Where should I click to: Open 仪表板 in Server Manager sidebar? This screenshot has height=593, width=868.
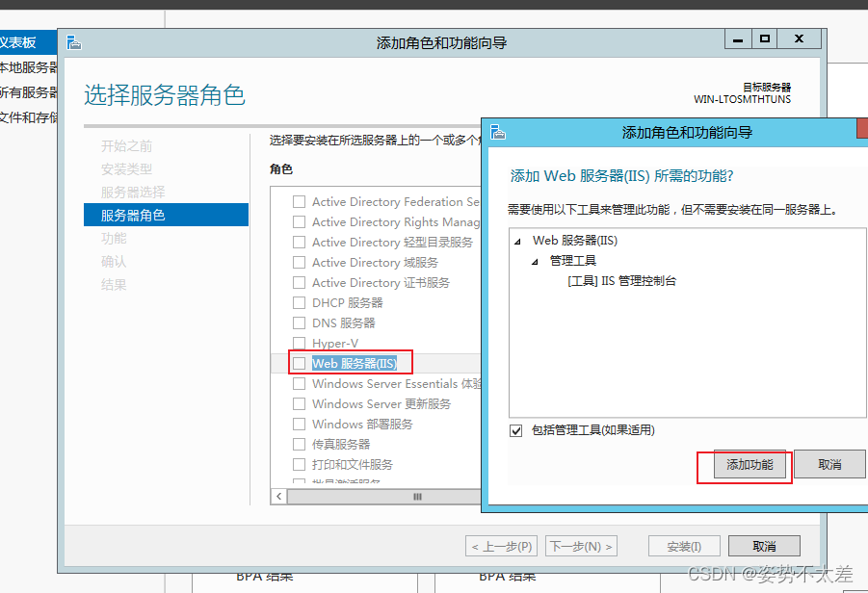tap(28, 42)
